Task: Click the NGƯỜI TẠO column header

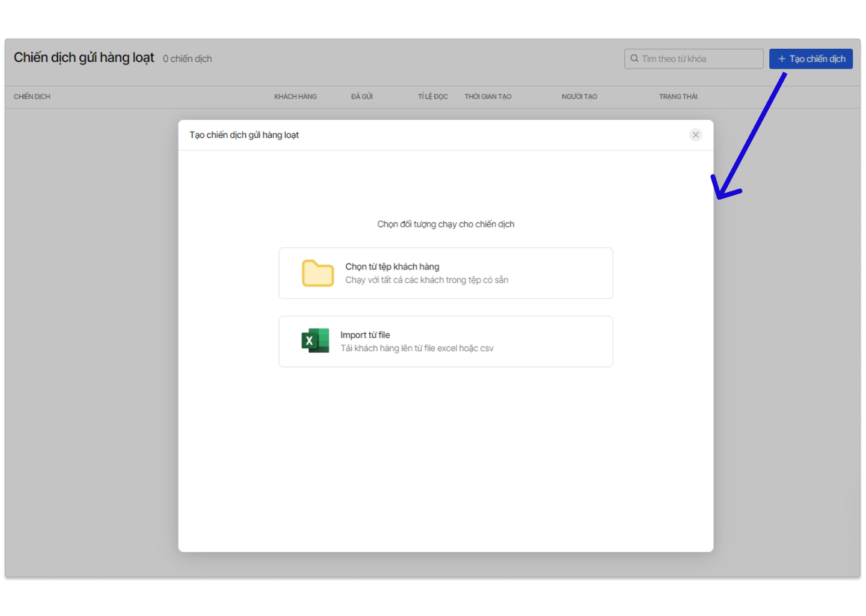Action: click(579, 97)
